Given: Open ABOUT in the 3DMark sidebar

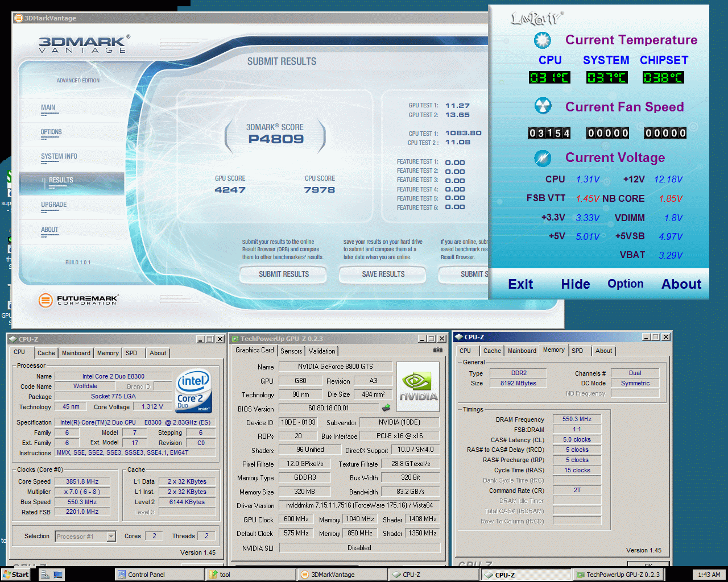Looking at the screenshot, I should pos(49,230).
